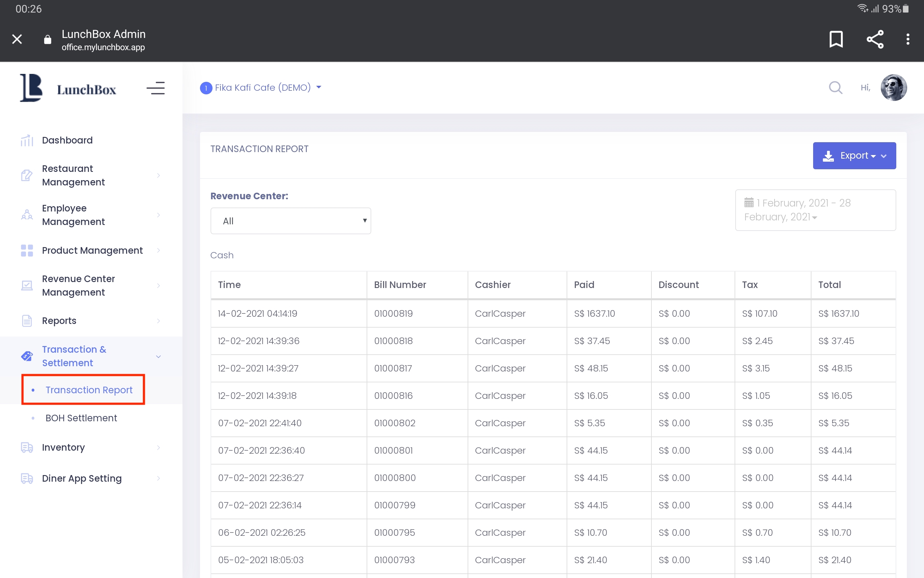
Task: Select Transaction Report menu item
Action: pyautogui.click(x=89, y=390)
